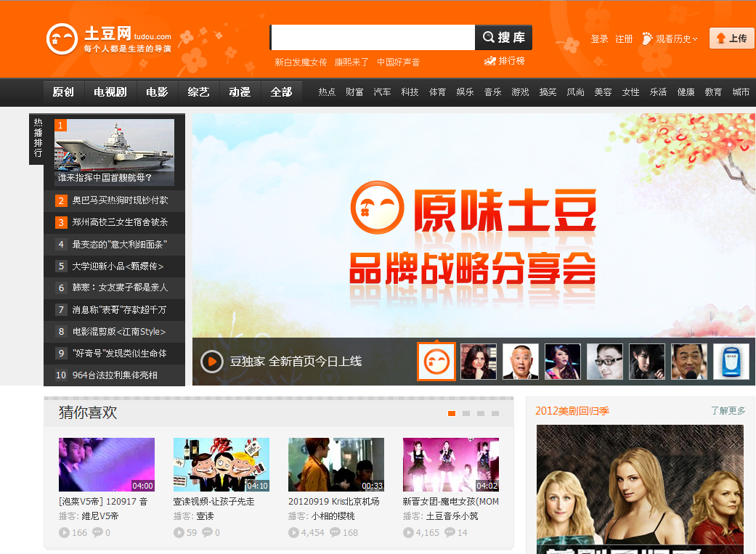Open the 科技 channel
756x554 pixels.
(x=410, y=92)
